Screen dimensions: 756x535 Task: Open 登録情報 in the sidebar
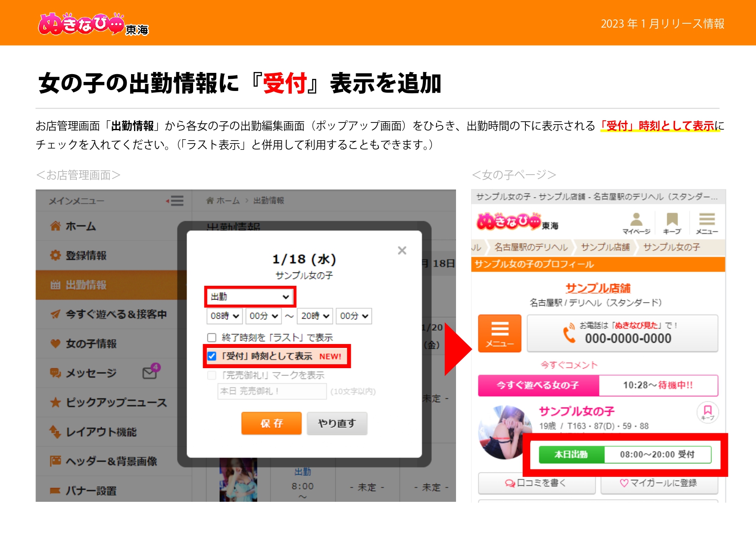pyautogui.click(x=113, y=255)
